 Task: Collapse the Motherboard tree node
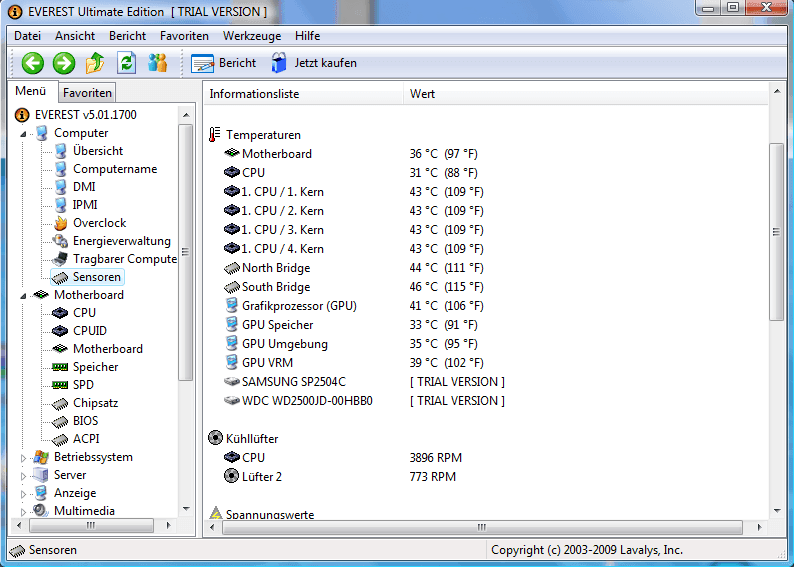click(23, 296)
